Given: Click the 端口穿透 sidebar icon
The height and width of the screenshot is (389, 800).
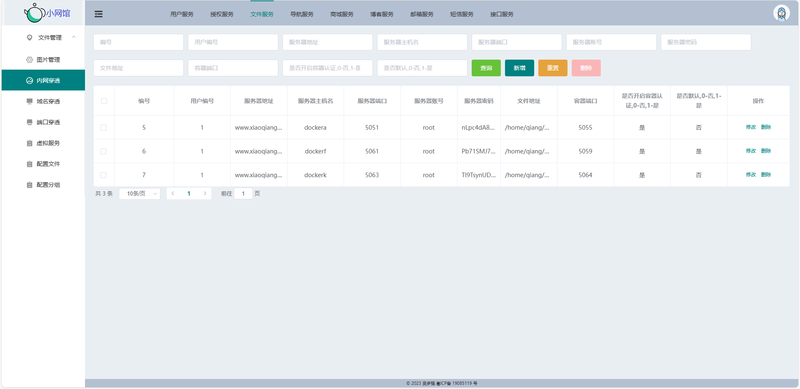Looking at the screenshot, I should point(29,123).
